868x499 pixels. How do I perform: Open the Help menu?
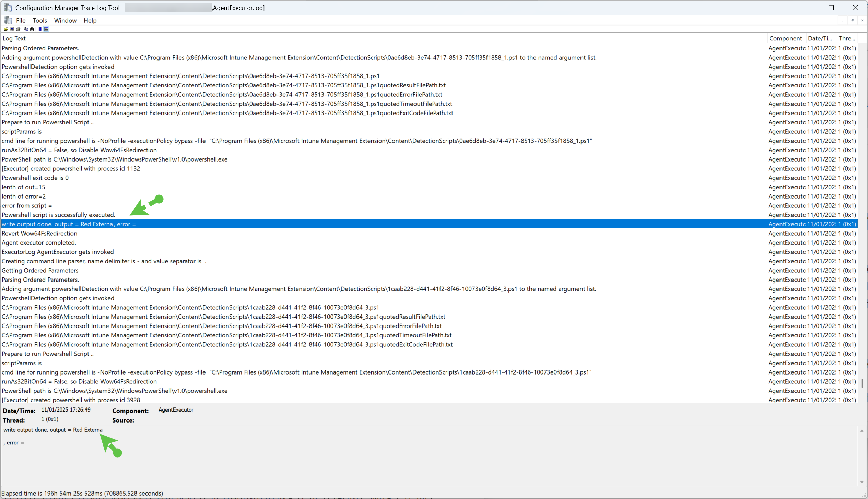tap(90, 20)
